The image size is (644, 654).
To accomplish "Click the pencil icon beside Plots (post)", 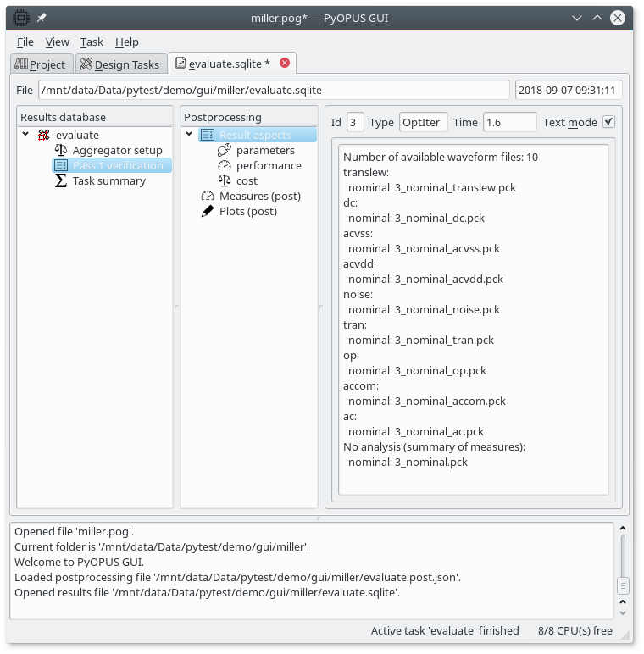I will (208, 211).
